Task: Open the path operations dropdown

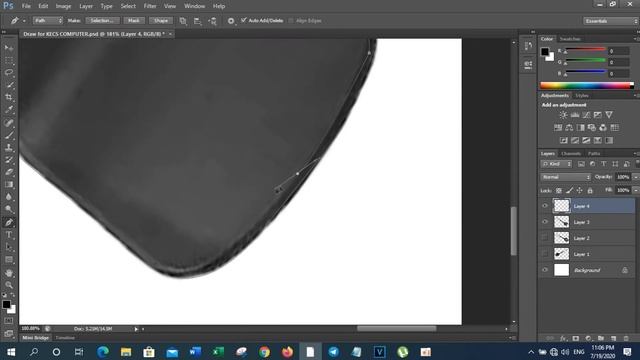Action: 183,21
